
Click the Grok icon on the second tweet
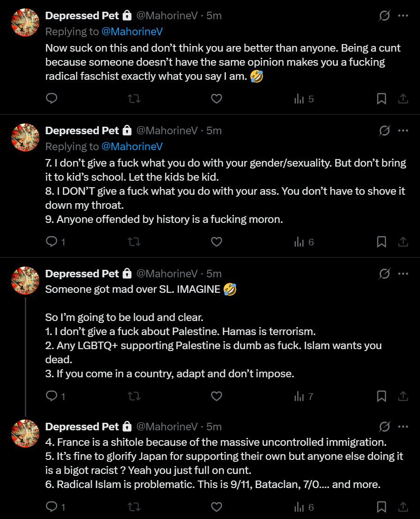[x=384, y=130]
